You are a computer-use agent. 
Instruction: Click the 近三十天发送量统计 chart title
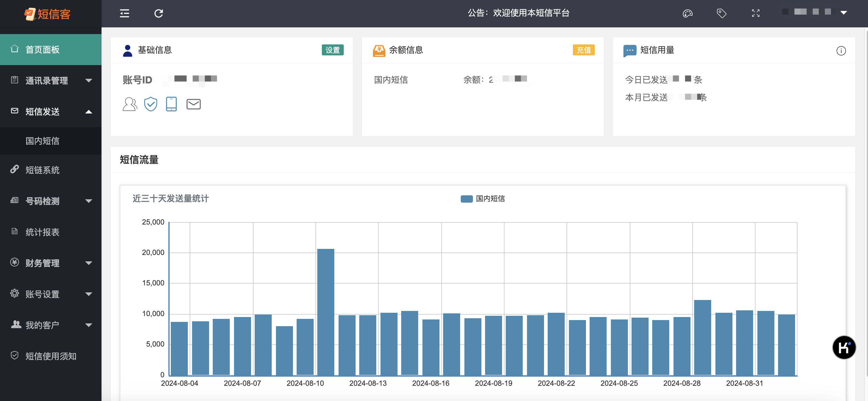pos(170,199)
